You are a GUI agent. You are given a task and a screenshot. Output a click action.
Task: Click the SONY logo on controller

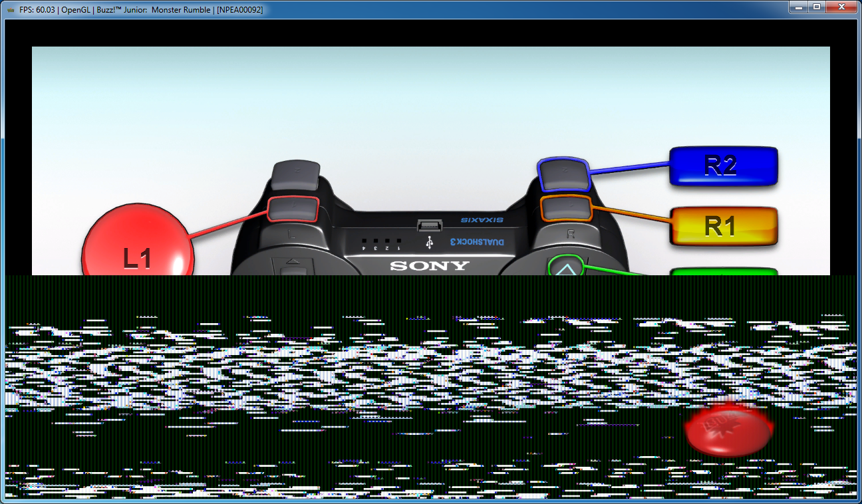point(430,266)
